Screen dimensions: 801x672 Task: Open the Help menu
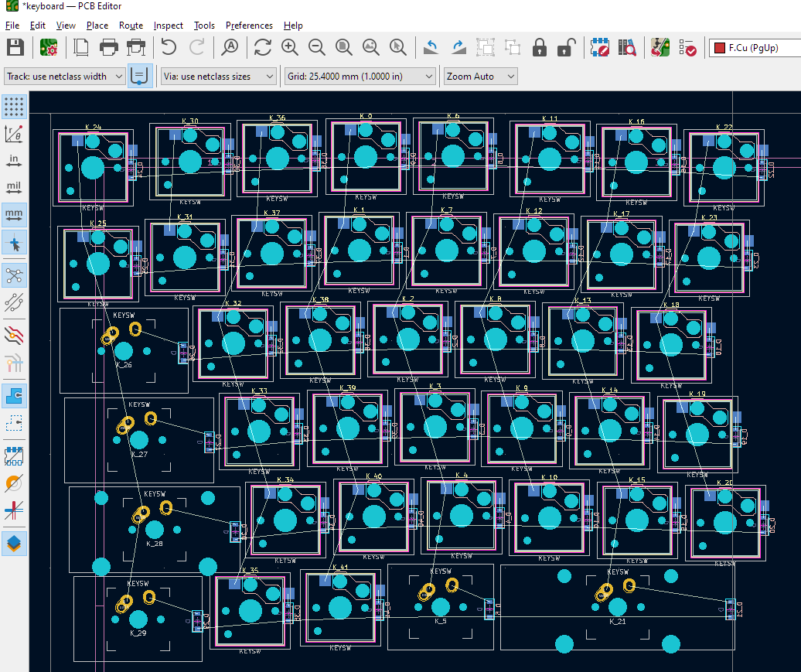(x=293, y=25)
